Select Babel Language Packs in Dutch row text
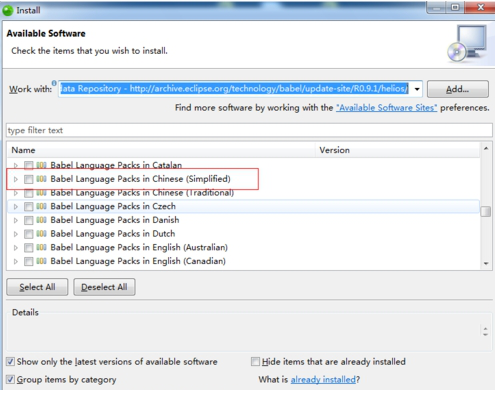The width and height of the screenshot is (495, 405). 113,234
